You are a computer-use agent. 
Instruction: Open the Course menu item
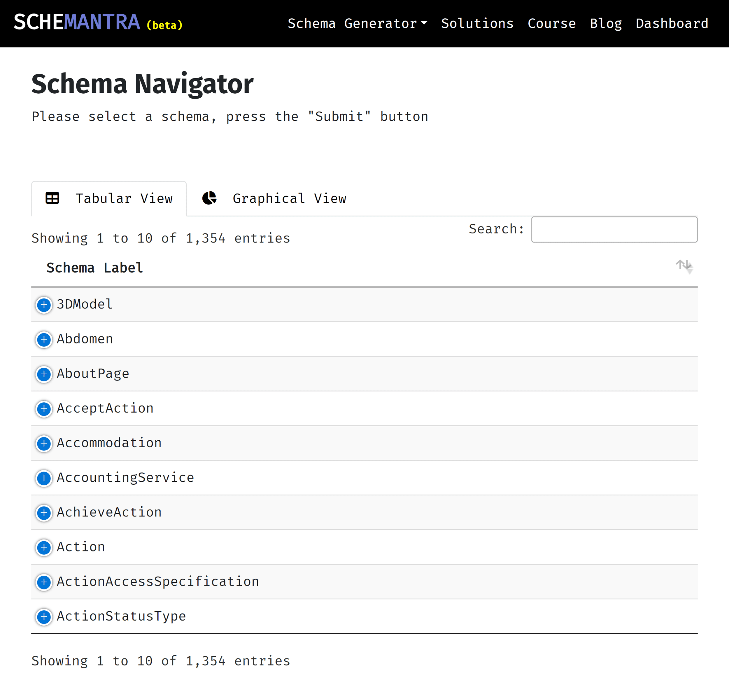pyautogui.click(x=552, y=23)
